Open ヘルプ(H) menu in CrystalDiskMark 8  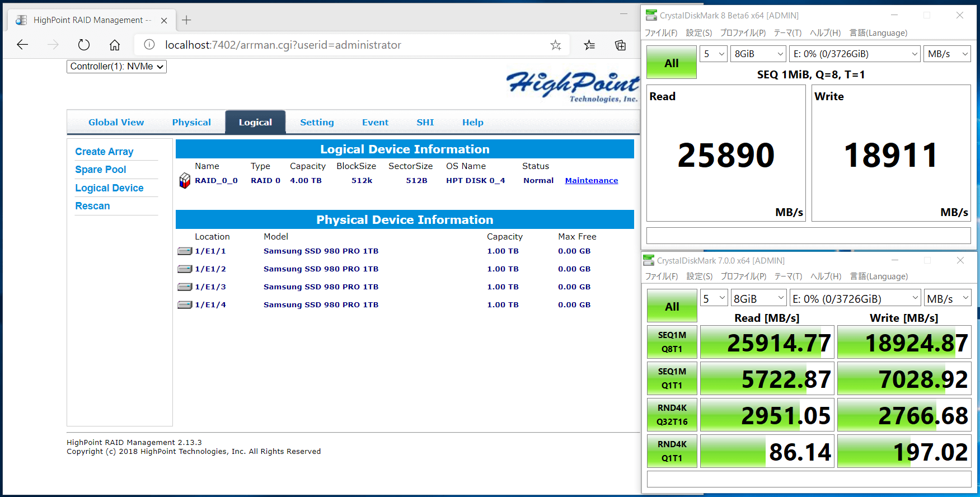pos(826,33)
